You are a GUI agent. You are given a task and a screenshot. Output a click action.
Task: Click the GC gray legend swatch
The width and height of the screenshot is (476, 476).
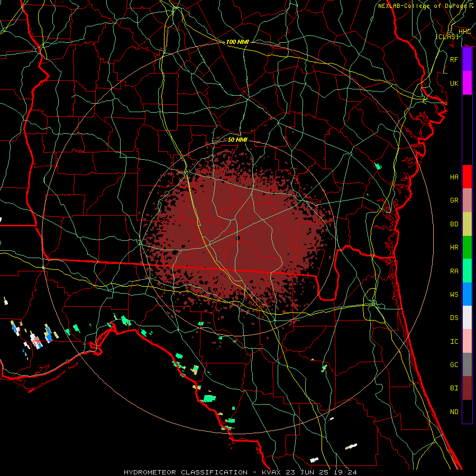tap(467, 364)
